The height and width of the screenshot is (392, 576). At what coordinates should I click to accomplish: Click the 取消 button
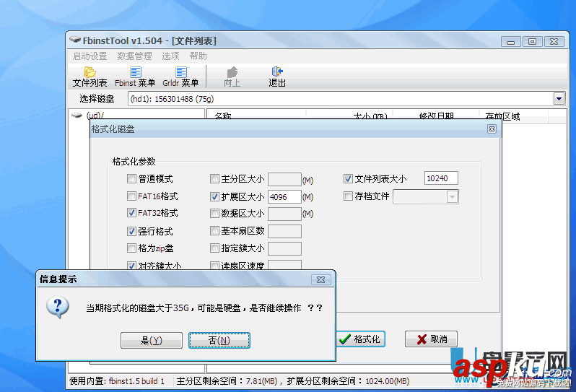(x=431, y=339)
